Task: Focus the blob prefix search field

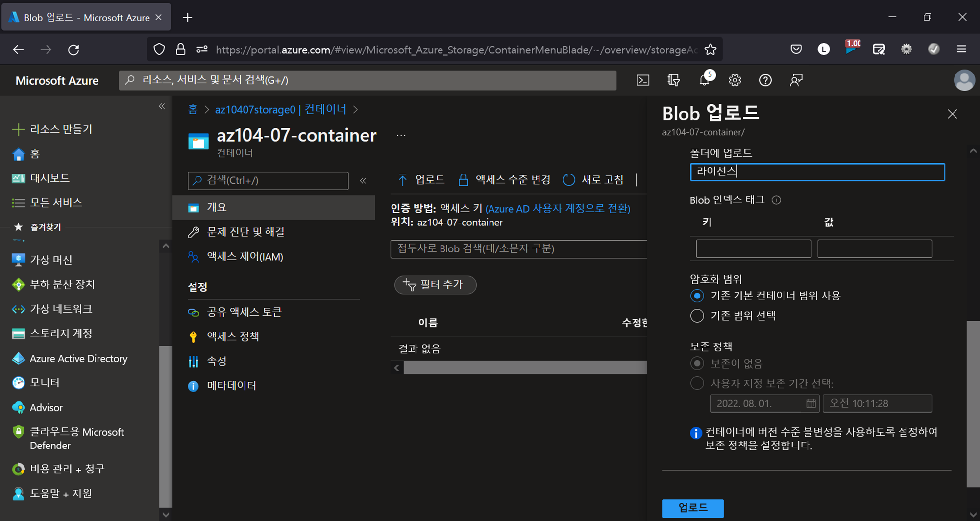Action: 519,249
